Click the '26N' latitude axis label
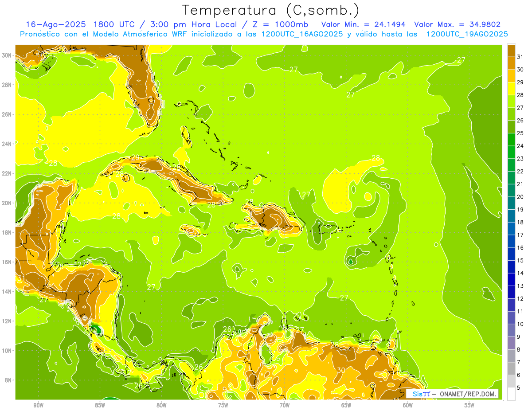Image resolution: width=532 pixels, height=411 pixels. point(7,114)
